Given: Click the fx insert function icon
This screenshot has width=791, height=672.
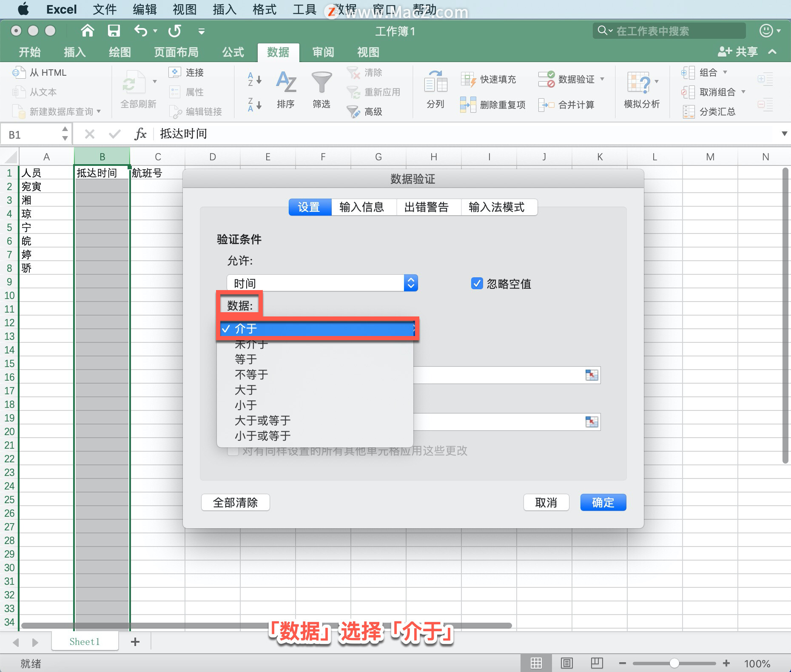Looking at the screenshot, I should (x=140, y=134).
